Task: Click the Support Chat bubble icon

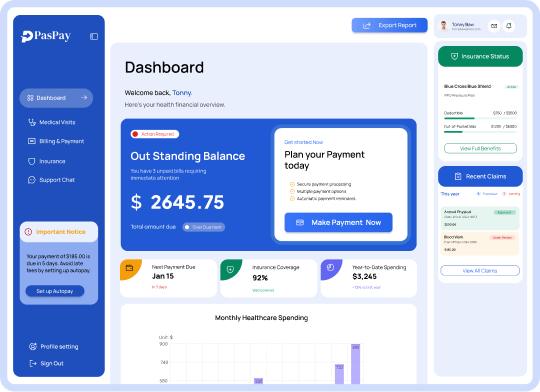Action: [32, 180]
